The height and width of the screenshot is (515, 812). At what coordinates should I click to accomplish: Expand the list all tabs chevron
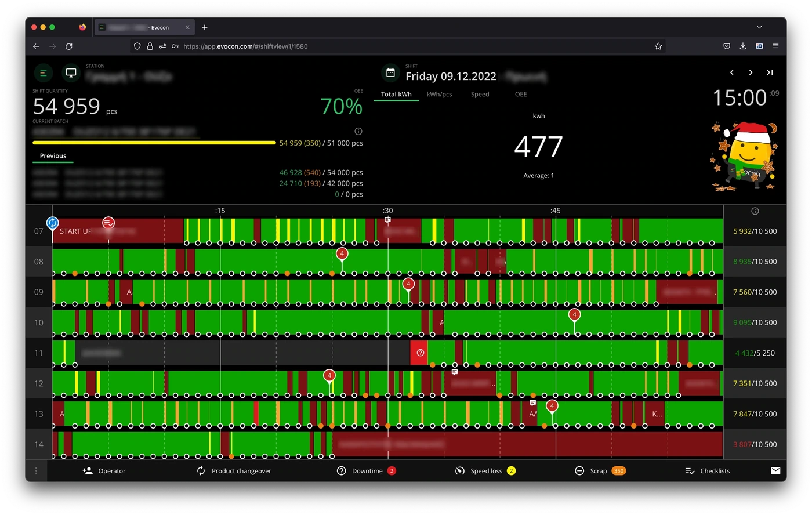pyautogui.click(x=759, y=27)
